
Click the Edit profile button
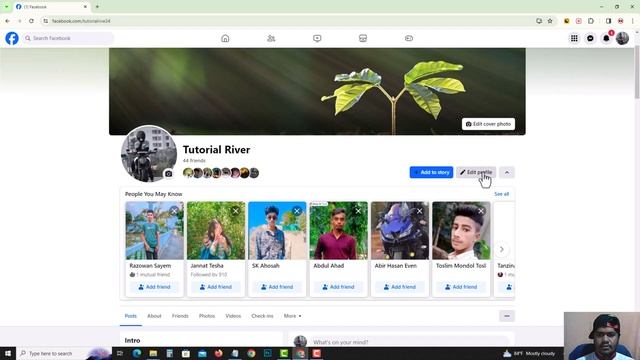tap(476, 173)
